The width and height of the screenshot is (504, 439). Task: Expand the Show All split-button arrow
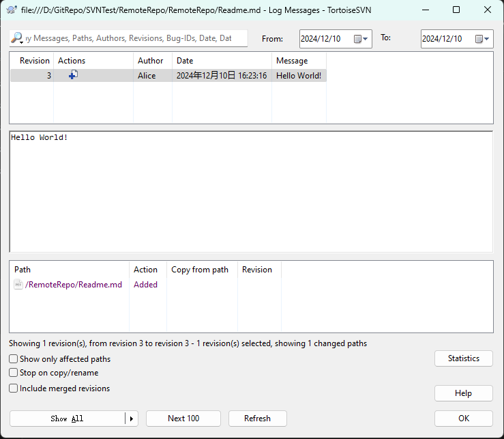pos(132,419)
